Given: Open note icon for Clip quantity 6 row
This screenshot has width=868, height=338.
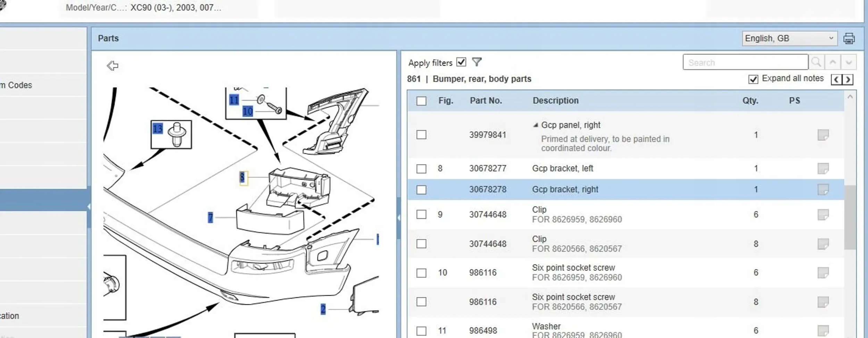Looking at the screenshot, I should [x=823, y=215].
